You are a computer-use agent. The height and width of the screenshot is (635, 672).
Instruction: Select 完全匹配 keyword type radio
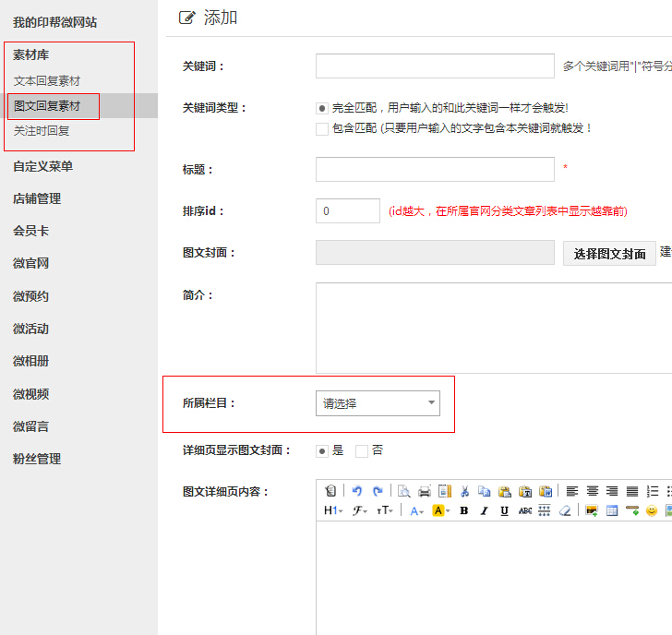(322, 108)
